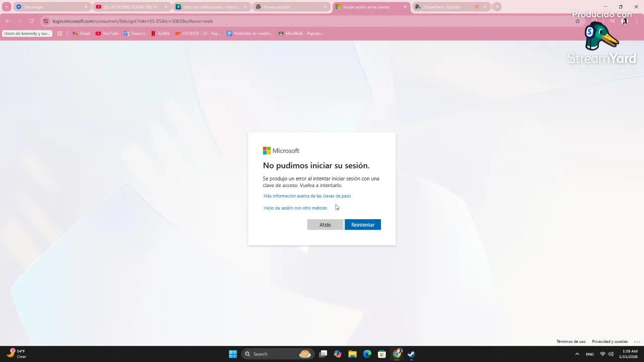Go back with the browser back arrow

8,21
